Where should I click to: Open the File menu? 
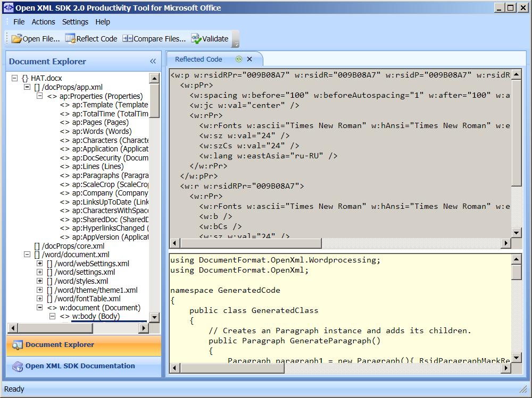pyautogui.click(x=19, y=22)
